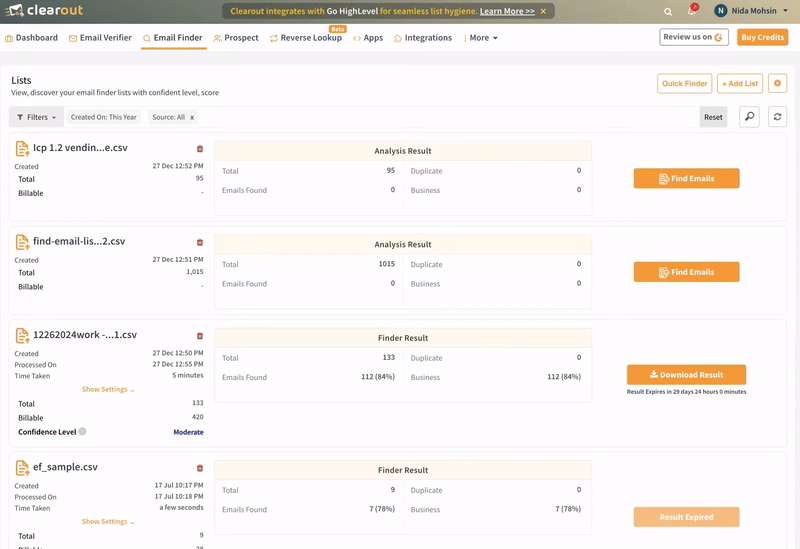Click the Analysis Result header of lcp 1.2 list

click(403, 151)
